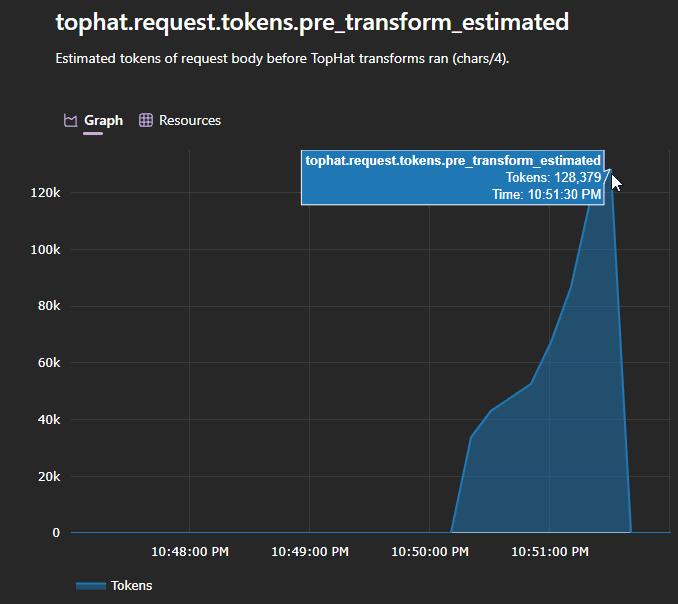Viewport: 678px width, 604px height.
Task: Click the 10:49:00 PM x-axis label
Action: pos(309,551)
